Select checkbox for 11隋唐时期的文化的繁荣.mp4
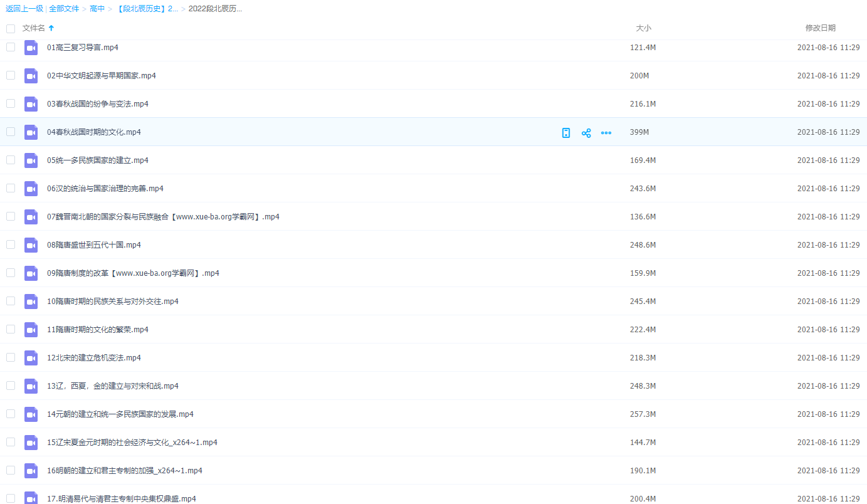The image size is (867, 504). coord(11,329)
